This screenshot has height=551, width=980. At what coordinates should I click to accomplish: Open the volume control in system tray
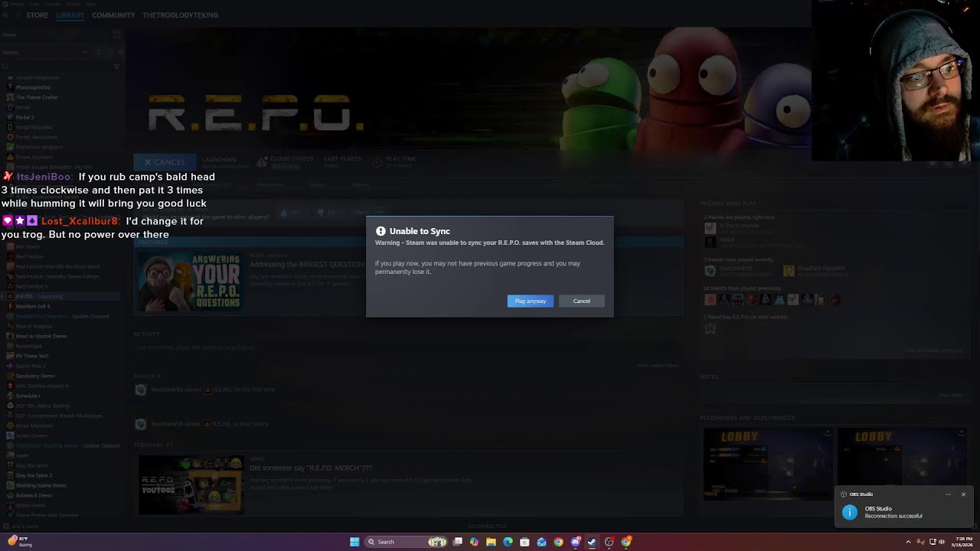pyautogui.click(x=941, y=542)
